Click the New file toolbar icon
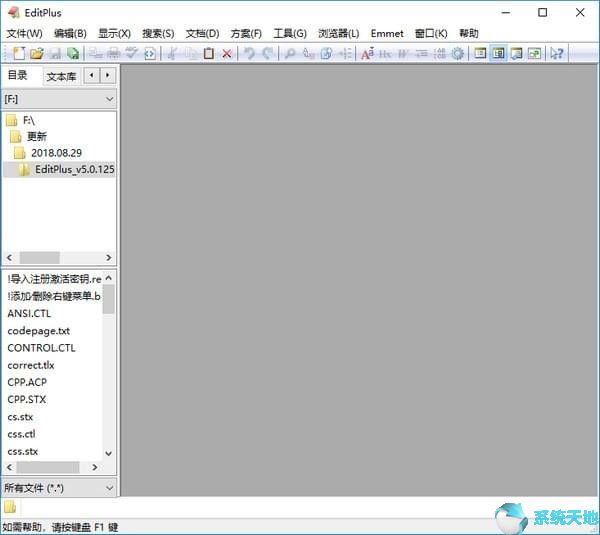The height and width of the screenshot is (535, 600). click(x=19, y=53)
